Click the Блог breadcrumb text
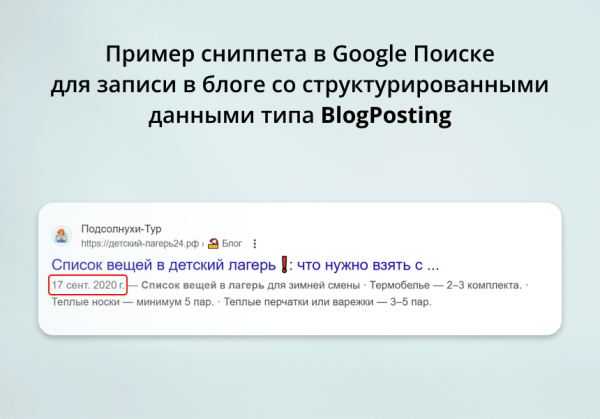The height and width of the screenshot is (419, 600). [x=232, y=243]
